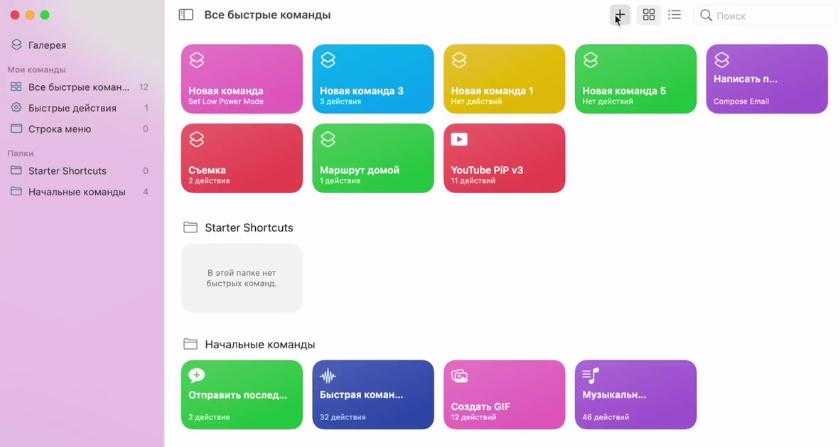Select Быстрые действия in sidebar
The width and height of the screenshot is (840, 447).
72,108
